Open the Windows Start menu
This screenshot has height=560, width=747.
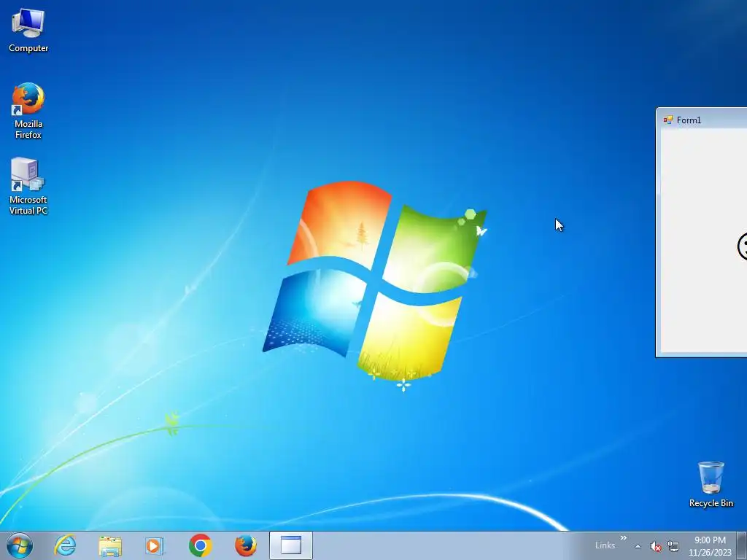click(20, 545)
